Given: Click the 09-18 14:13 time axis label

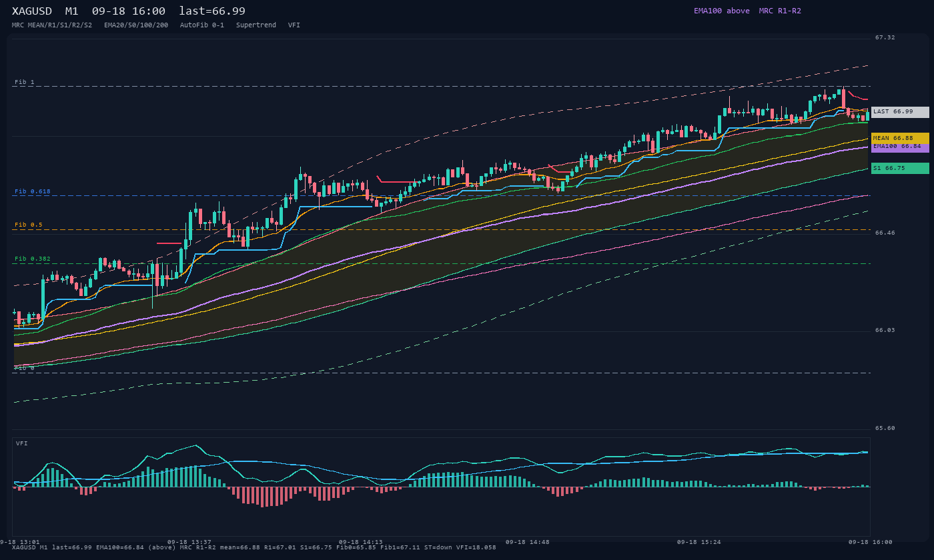Looking at the screenshot, I should 361,542.
